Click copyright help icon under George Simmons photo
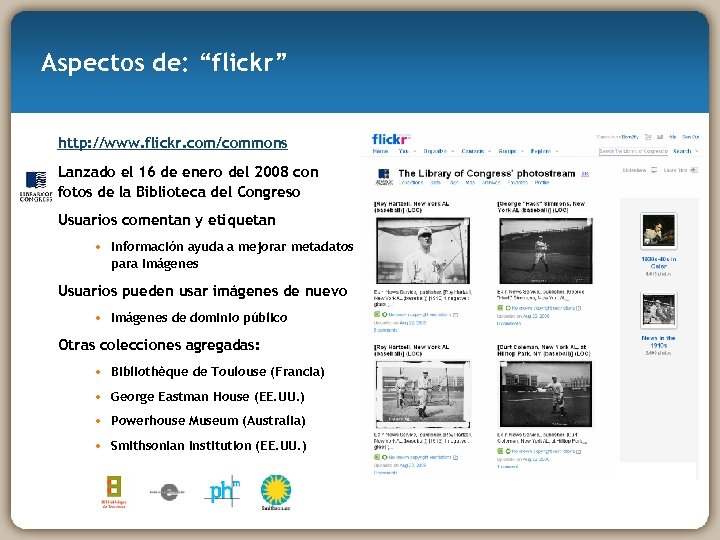The height and width of the screenshot is (540, 720). click(579, 308)
